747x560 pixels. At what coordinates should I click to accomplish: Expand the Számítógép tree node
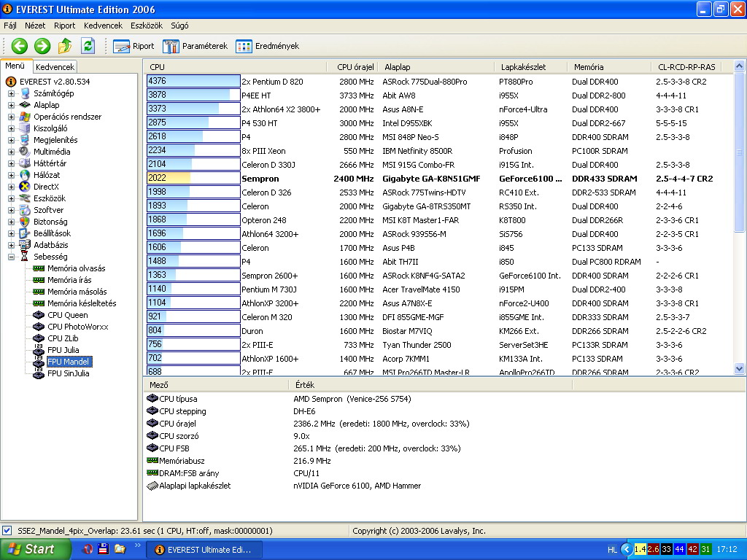coord(11,93)
